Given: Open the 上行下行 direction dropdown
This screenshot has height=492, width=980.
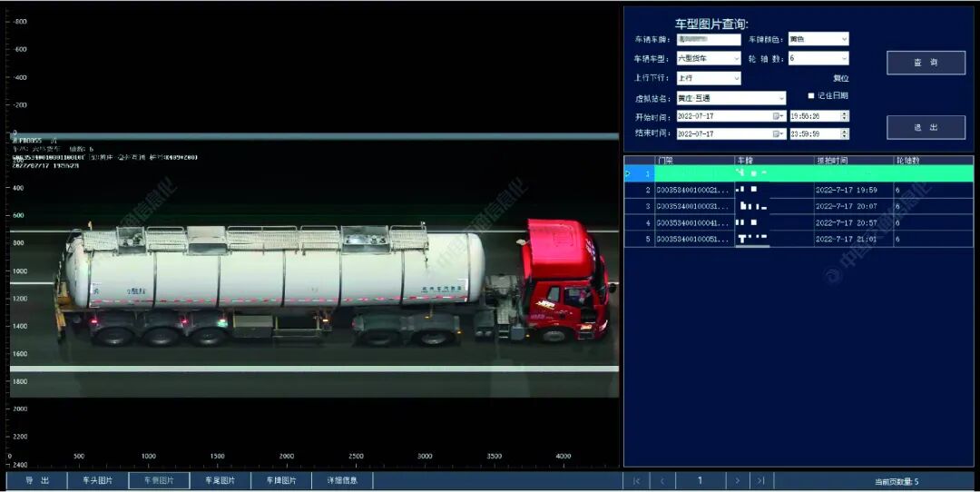Looking at the screenshot, I should [709, 78].
